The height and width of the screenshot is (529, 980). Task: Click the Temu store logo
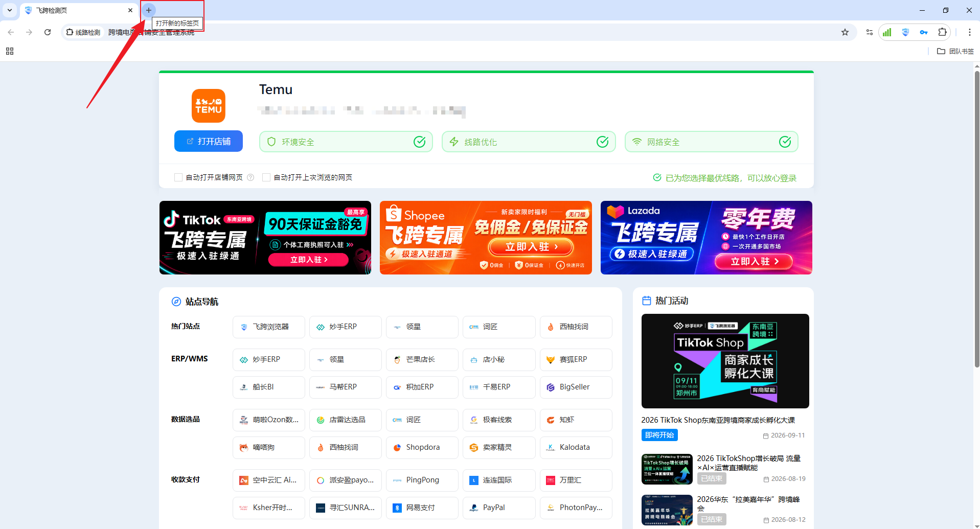[209, 106]
